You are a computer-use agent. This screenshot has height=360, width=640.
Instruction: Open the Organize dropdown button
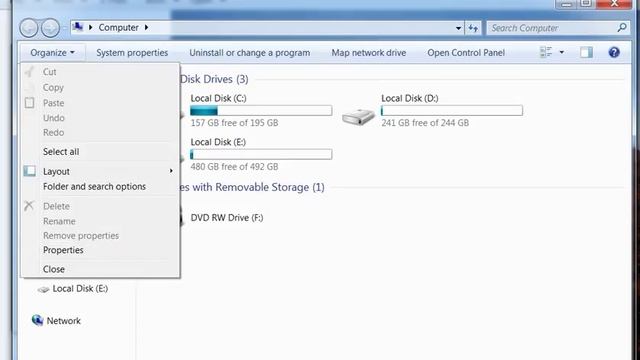click(x=52, y=53)
